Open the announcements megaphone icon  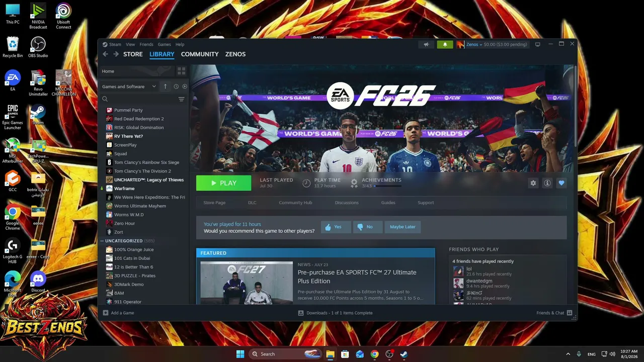tap(426, 44)
